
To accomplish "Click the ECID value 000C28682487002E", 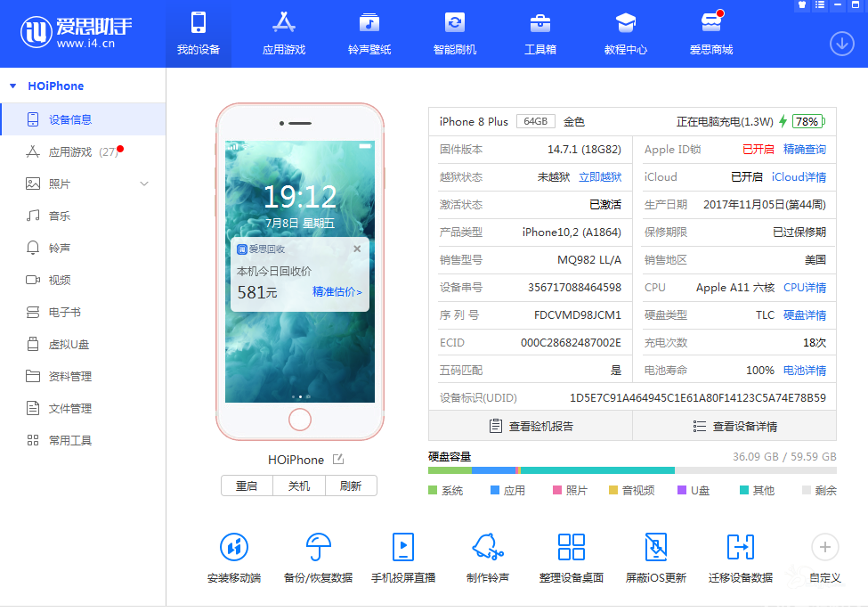I will point(571,342).
